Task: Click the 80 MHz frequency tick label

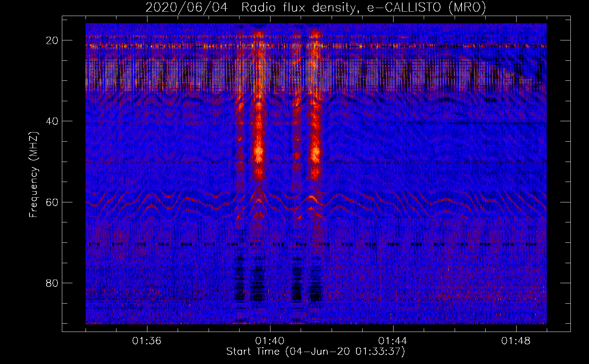Action: coord(52,283)
